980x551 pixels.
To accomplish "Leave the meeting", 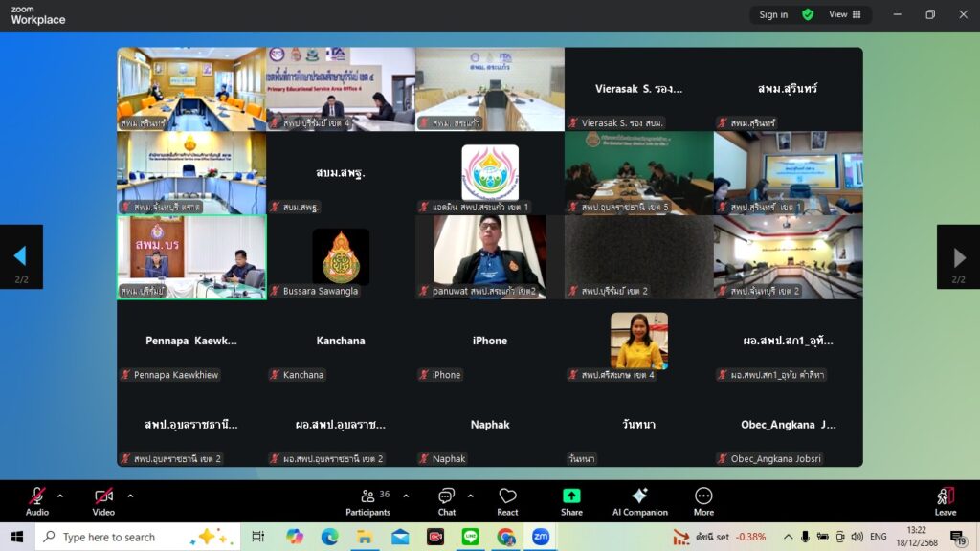I will [945, 501].
